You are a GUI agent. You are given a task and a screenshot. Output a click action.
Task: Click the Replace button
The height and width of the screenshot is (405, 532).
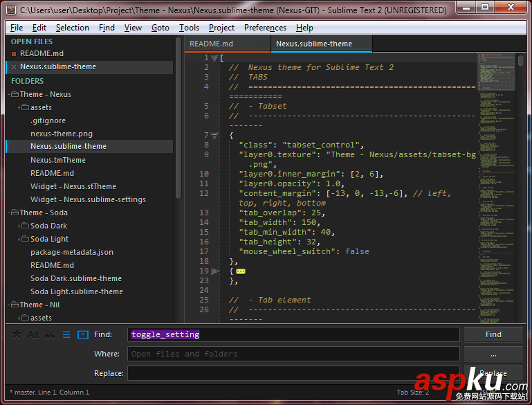click(x=493, y=373)
